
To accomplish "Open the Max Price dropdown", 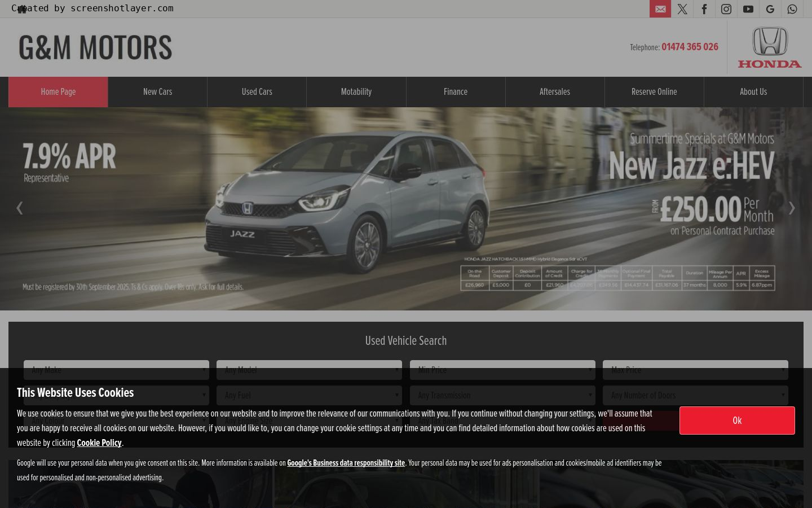I will click(695, 370).
